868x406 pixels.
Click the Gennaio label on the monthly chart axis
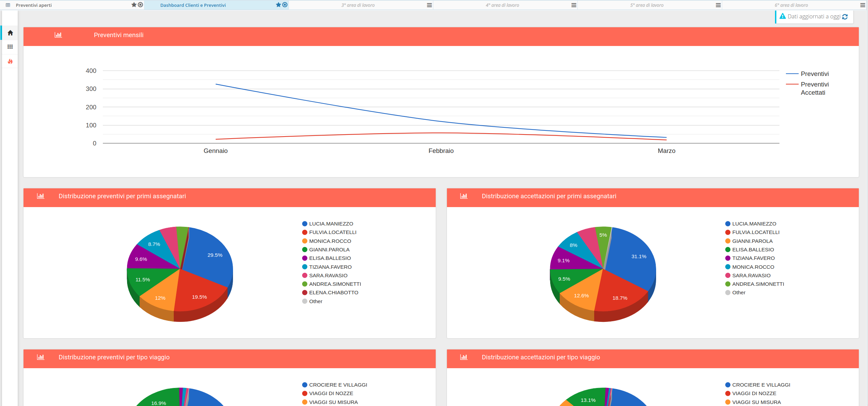[216, 151]
